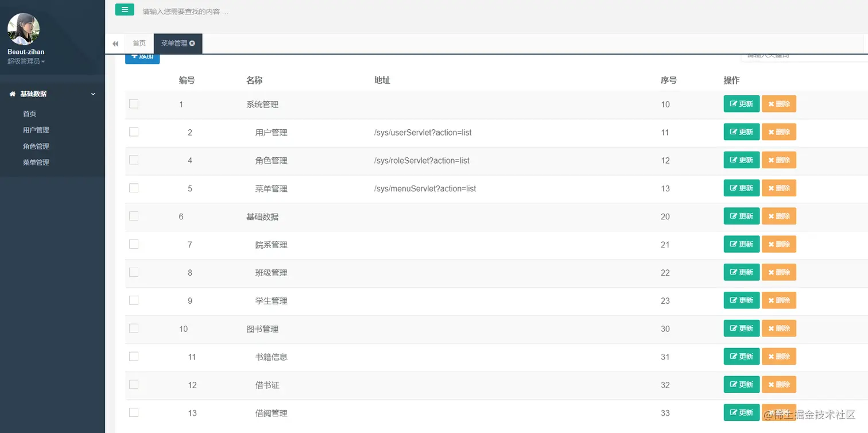The image size is (868, 433).
Task: Tick the checkbox for row 学生管理
Action: [x=134, y=300]
